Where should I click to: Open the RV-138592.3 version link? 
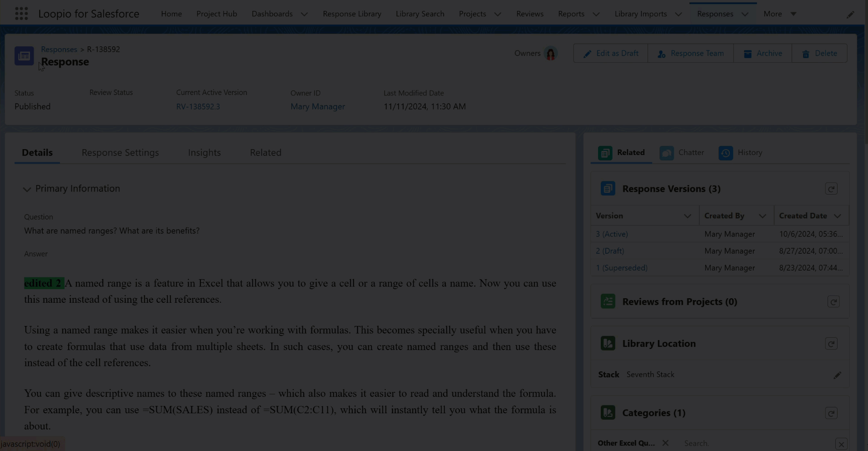pos(198,106)
